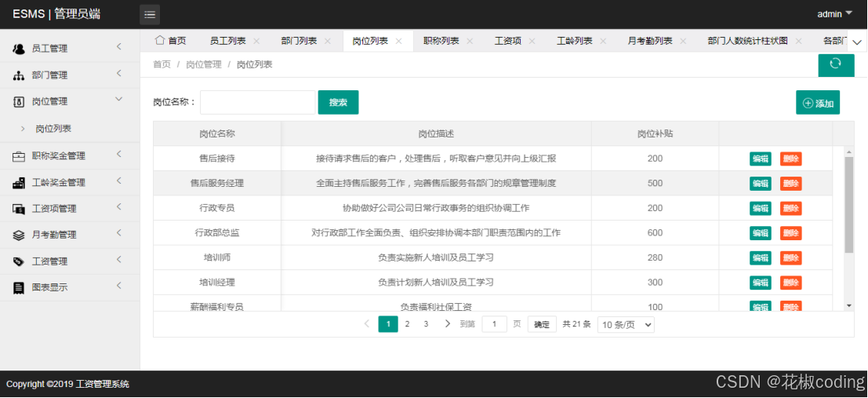Edit the 售后接待 row
This screenshot has height=398, width=868.
point(760,159)
